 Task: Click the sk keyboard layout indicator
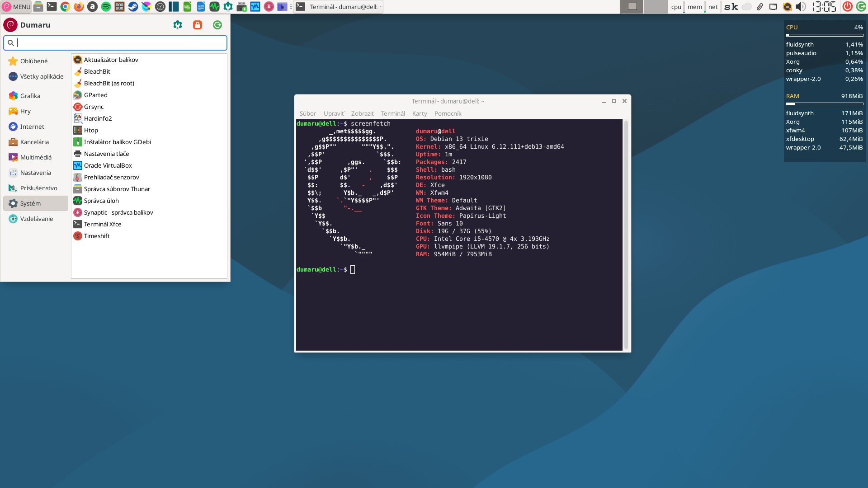[731, 7]
